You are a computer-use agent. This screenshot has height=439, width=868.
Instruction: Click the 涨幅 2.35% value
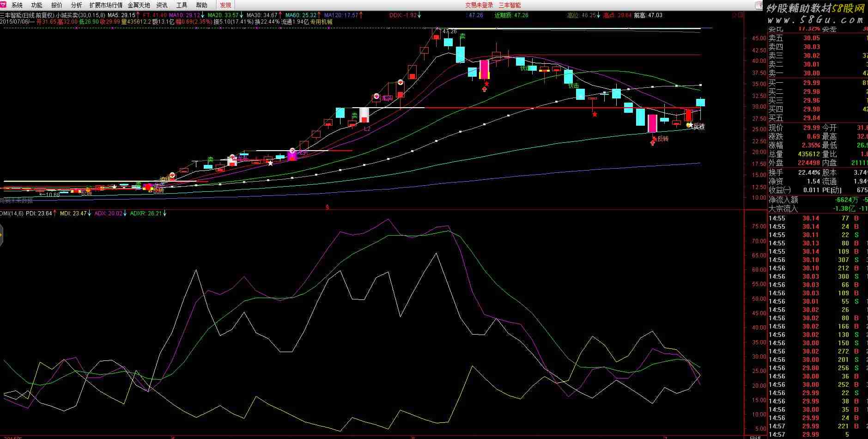point(810,145)
